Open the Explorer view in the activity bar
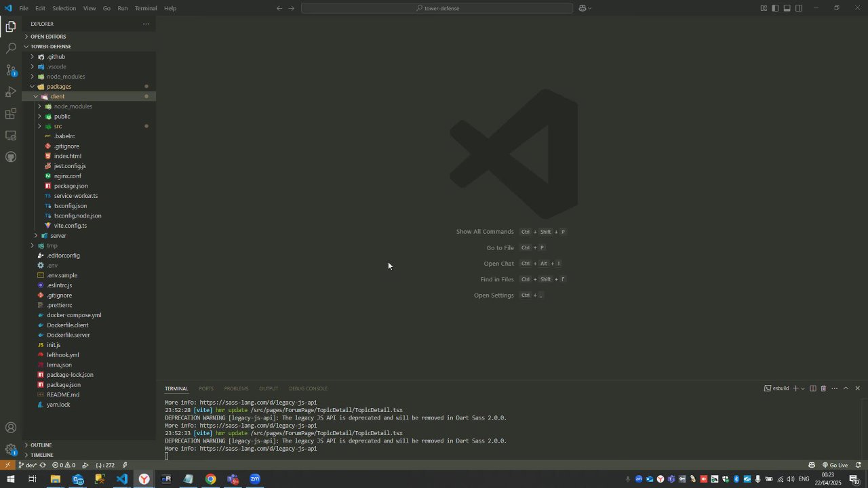 pos(11,27)
